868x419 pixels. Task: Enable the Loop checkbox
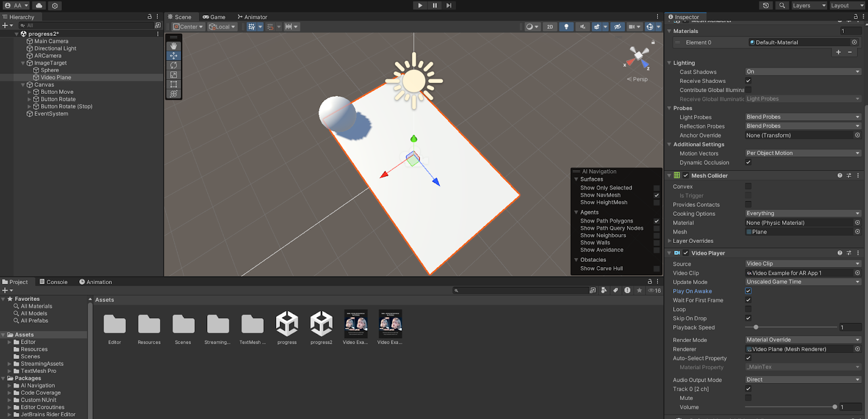coord(748,309)
